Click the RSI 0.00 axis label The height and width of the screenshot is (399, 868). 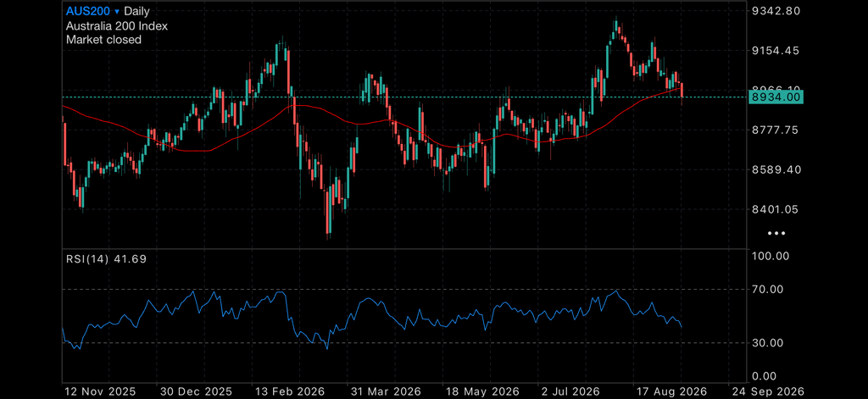(765, 377)
